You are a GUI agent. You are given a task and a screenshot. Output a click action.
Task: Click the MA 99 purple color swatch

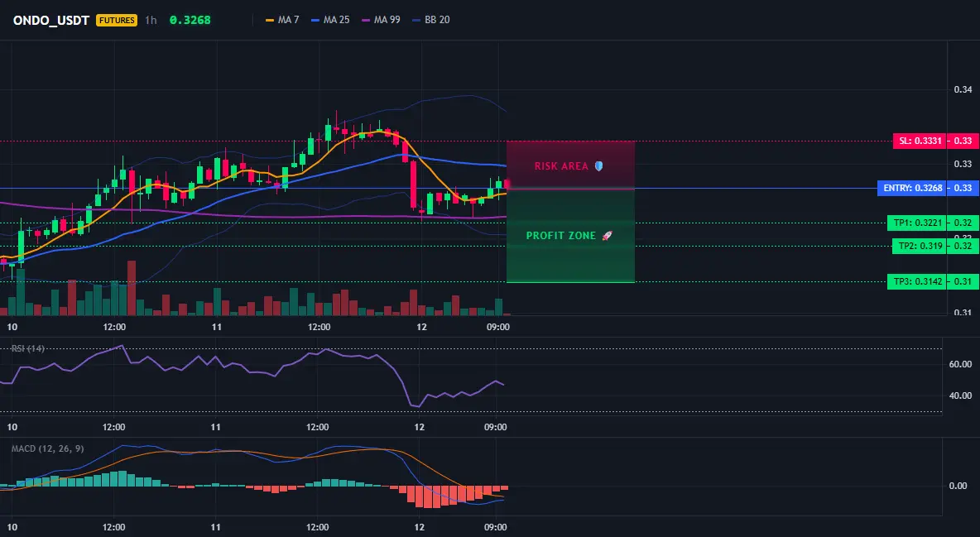[366, 20]
